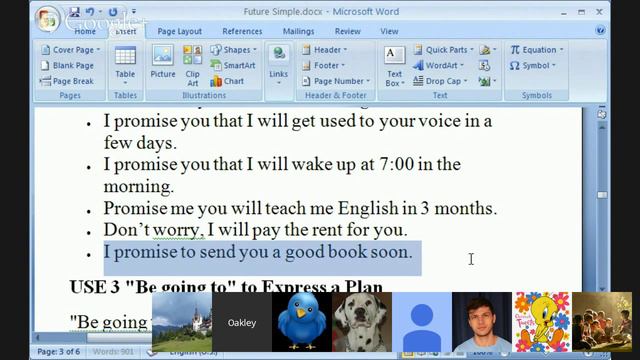Viewport: 640px width, 360px height.
Task: Open the View tab
Action: click(389, 31)
